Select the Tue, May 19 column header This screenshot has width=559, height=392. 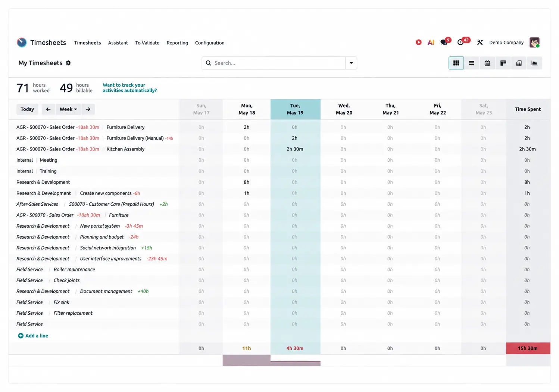pos(295,109)
